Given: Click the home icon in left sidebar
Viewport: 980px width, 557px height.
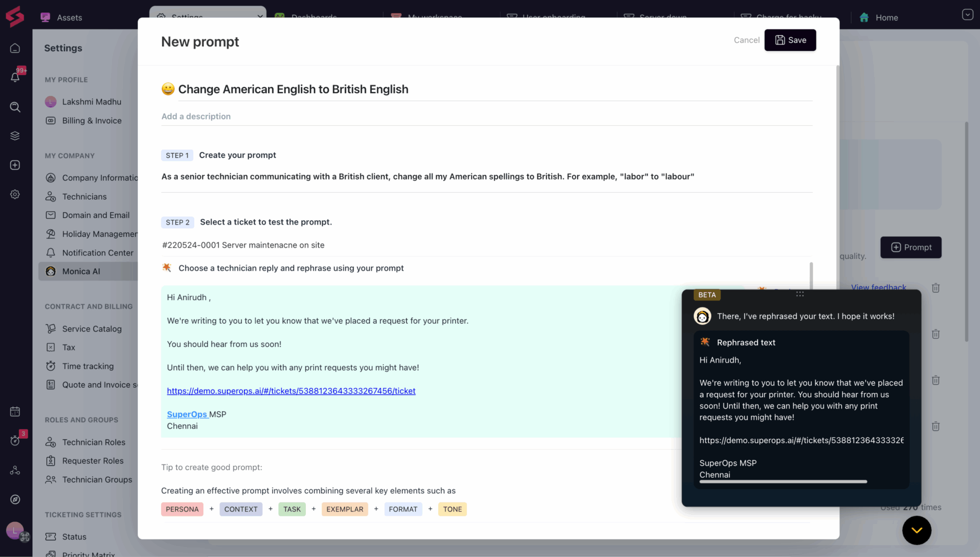Looking at the screenshot, I should [15, 48].
